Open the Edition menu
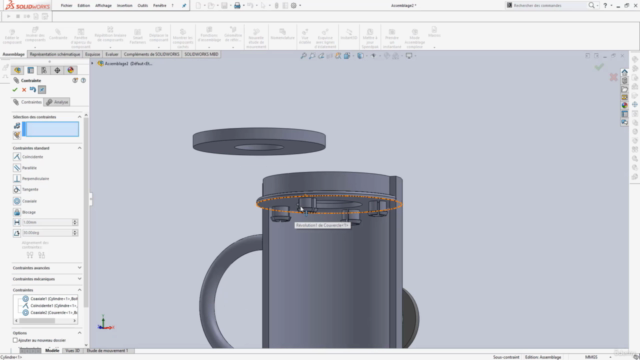Viewport: 640px width, 360px height. [84, 6]
